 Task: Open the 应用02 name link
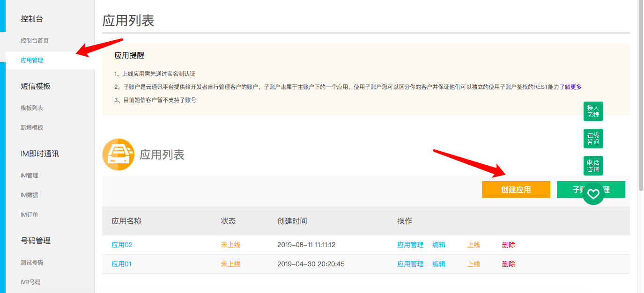122,245
